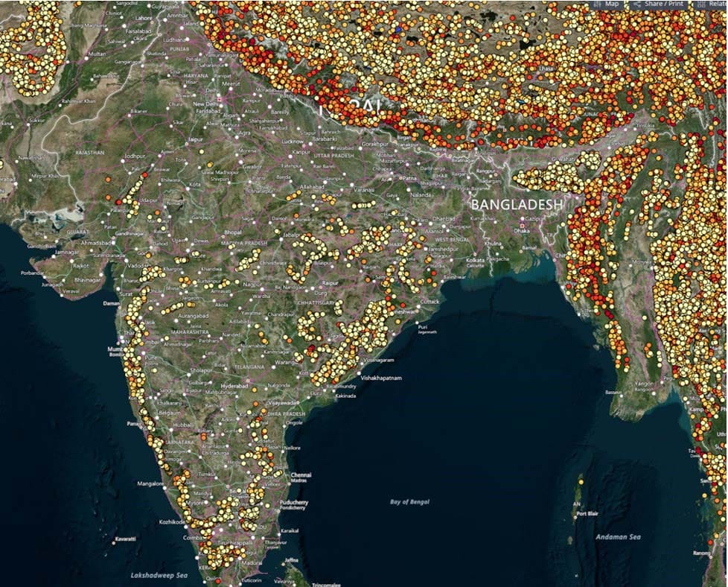Click the sliders icon beside Map

tap(597, 4)
